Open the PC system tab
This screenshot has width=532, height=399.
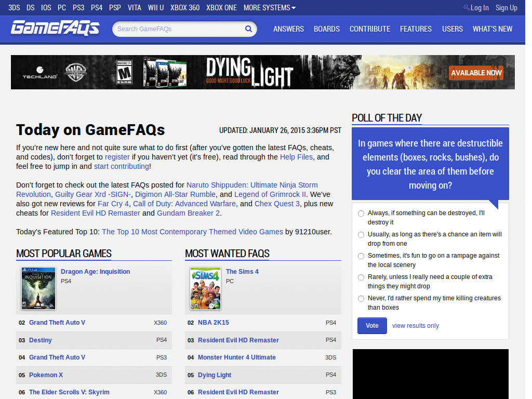pos(62,8)
